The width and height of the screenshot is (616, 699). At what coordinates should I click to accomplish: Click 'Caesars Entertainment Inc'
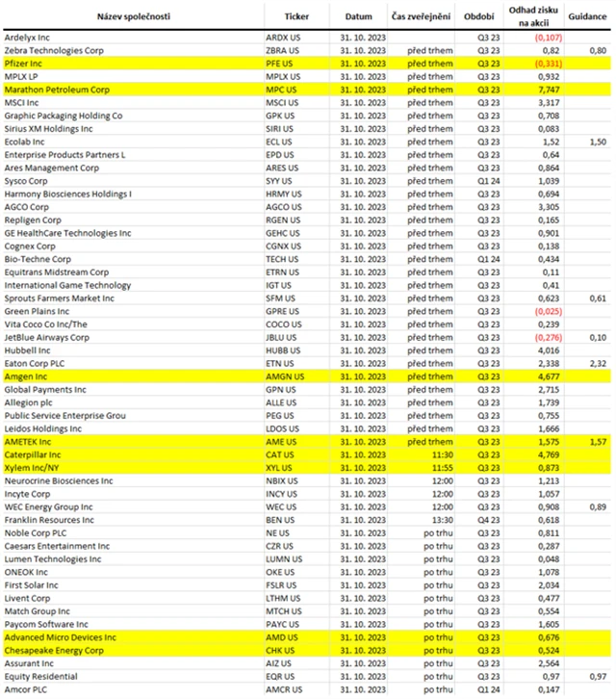click(x=57, y=546)
